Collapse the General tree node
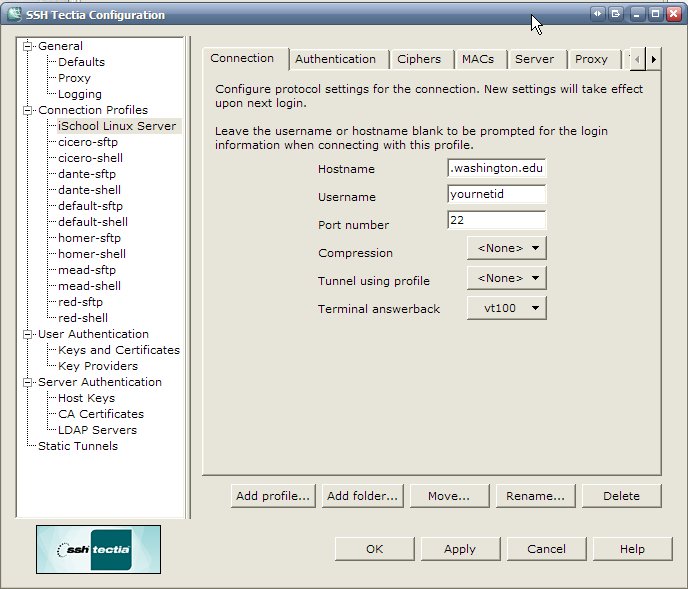This screenshot has width=688, height=589. (x=28, y=46)
